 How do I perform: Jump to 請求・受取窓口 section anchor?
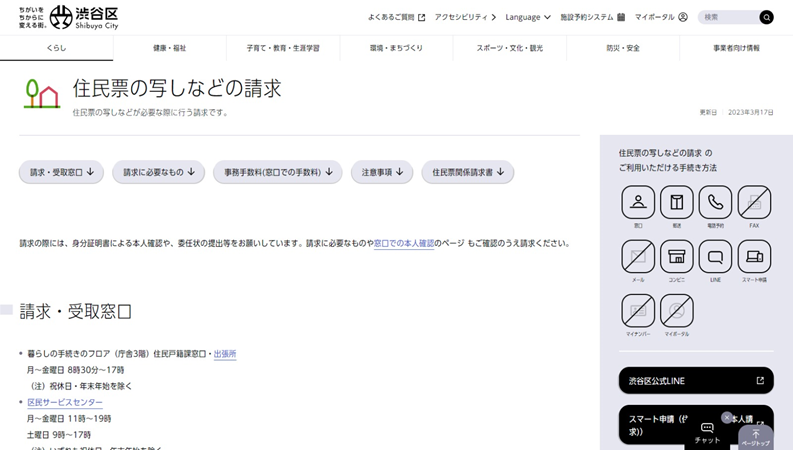coord(62,172)
